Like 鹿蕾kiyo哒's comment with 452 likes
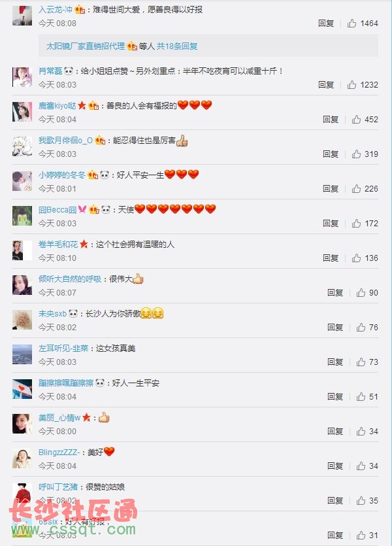392x546 pixels. pyautogui.click(x=356, y=120)
